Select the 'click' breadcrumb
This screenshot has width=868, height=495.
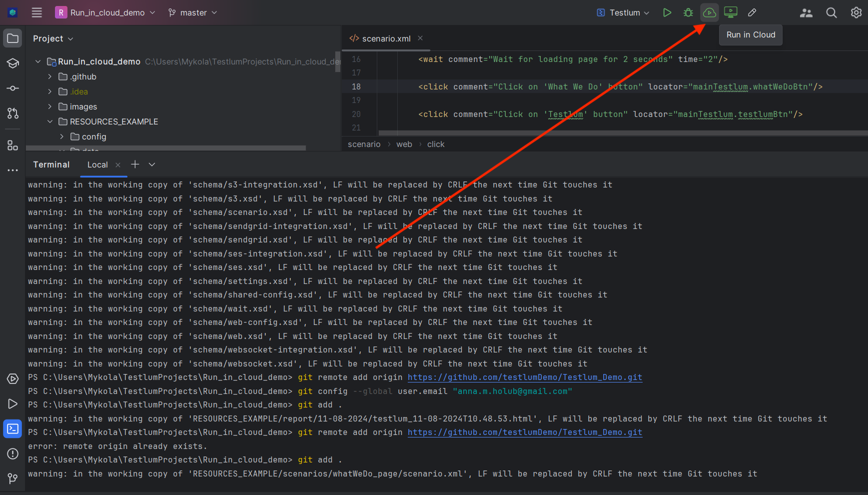pyautogui.click(x=436, y=144)
